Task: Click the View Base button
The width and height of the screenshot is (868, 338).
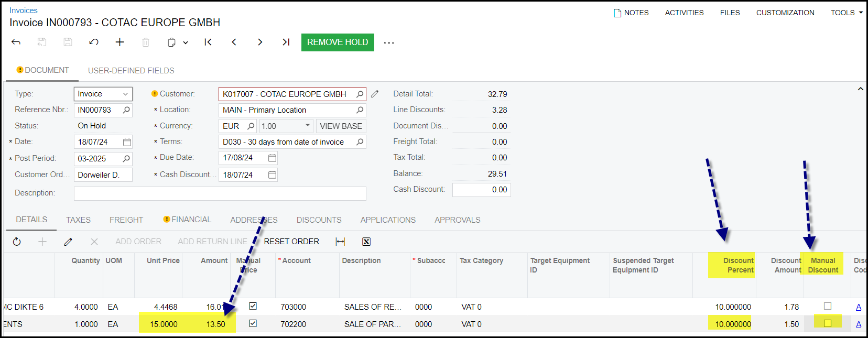Action: coord(341,126)
